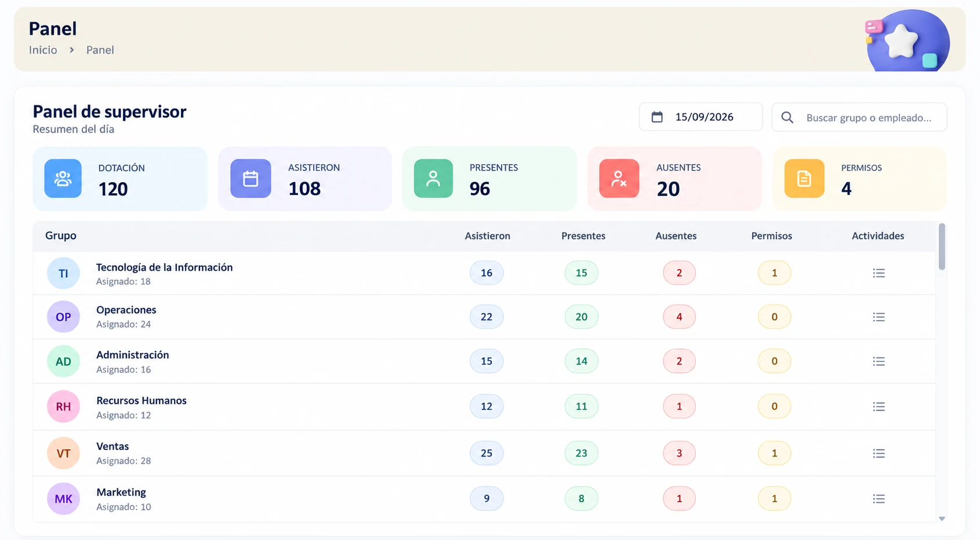Viewport: 980px width, 540px height.
Task: Open activities list for Tecnología de la Información
Action: pyautogui.click(x=879, y=273)
